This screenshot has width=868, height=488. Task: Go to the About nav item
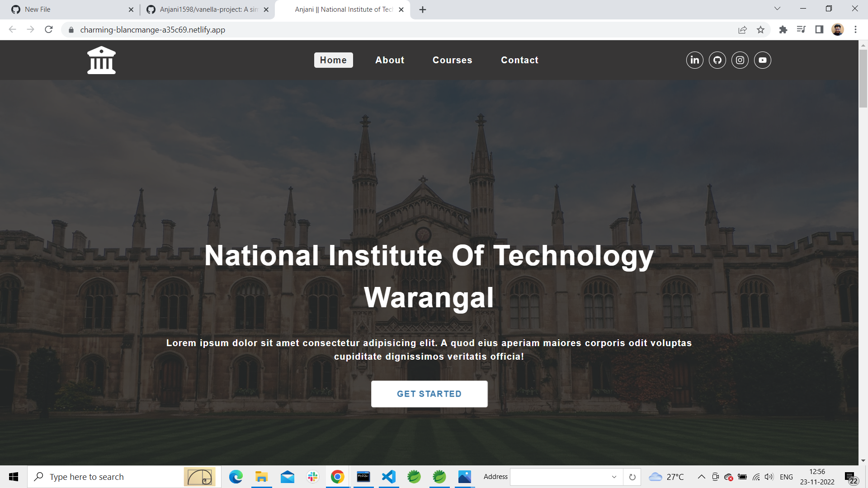[390, 60]
